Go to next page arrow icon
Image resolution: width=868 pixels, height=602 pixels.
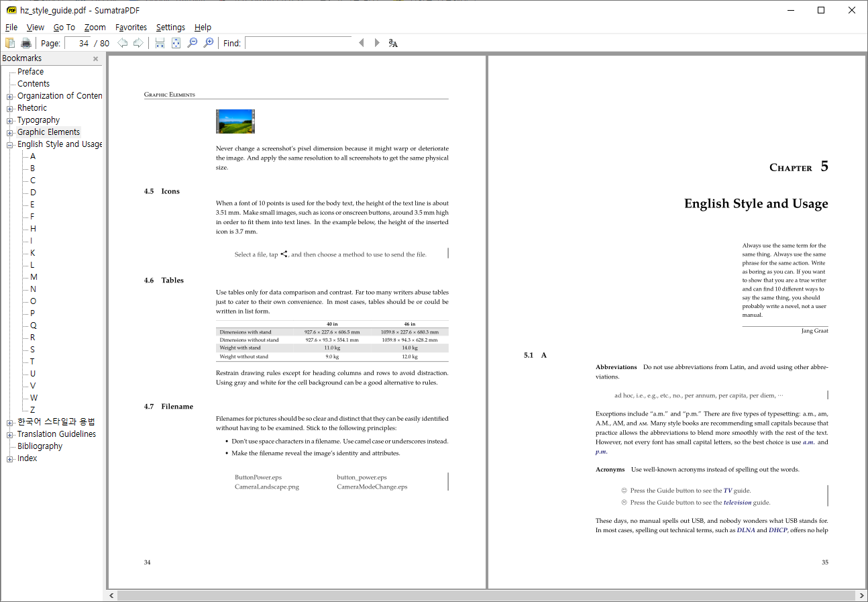coord(138,43)
